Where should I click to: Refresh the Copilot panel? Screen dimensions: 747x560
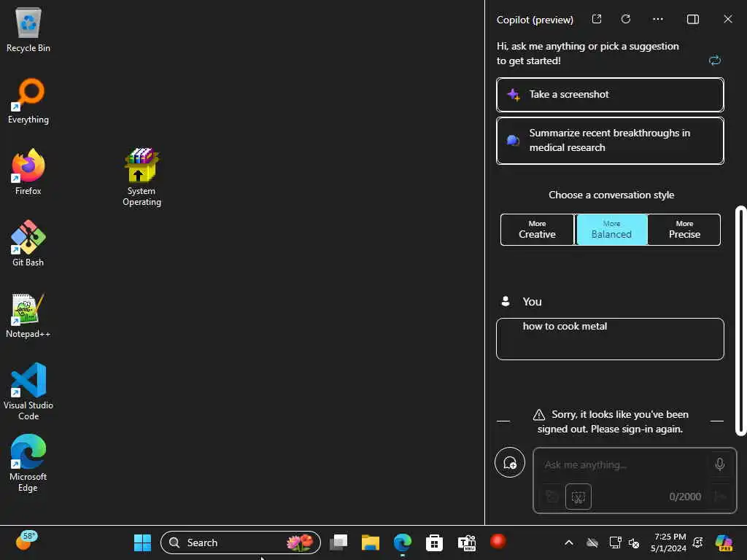[626, 19]
